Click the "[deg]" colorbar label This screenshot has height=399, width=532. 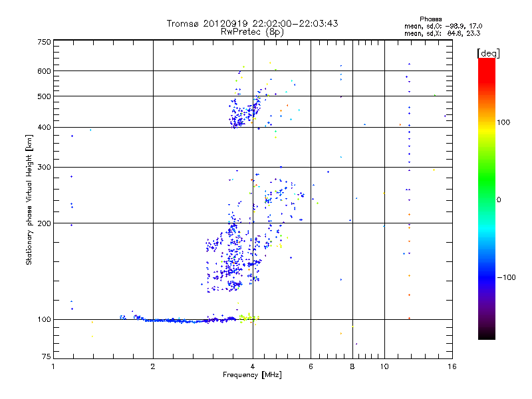[x=488, y=53]
